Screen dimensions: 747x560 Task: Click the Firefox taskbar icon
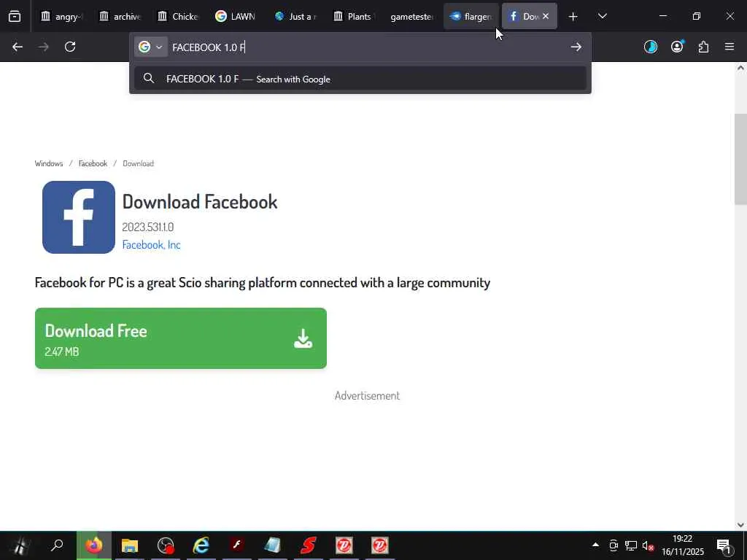click(94, 545)
